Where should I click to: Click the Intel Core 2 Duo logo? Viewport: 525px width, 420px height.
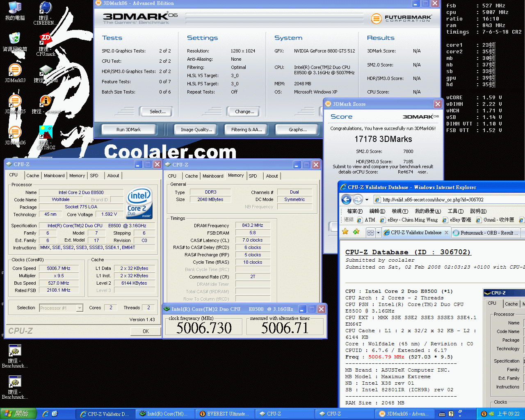click(139, 203)
